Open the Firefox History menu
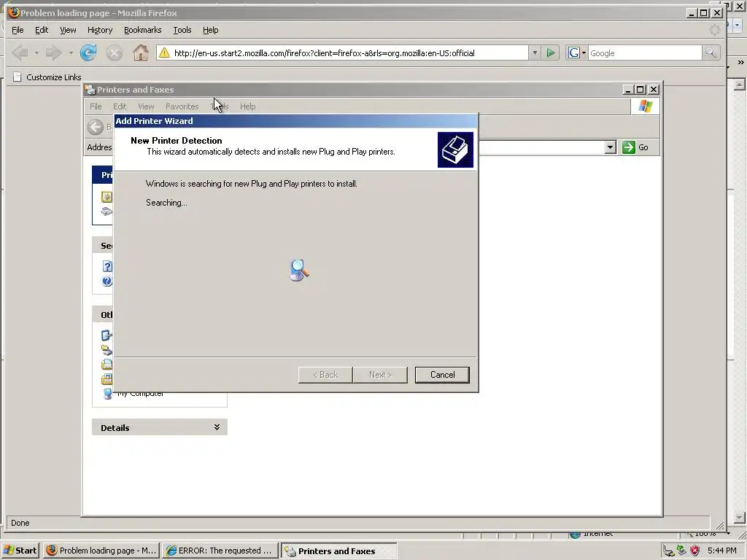The image size is (747, 560). tap(100, 30)
